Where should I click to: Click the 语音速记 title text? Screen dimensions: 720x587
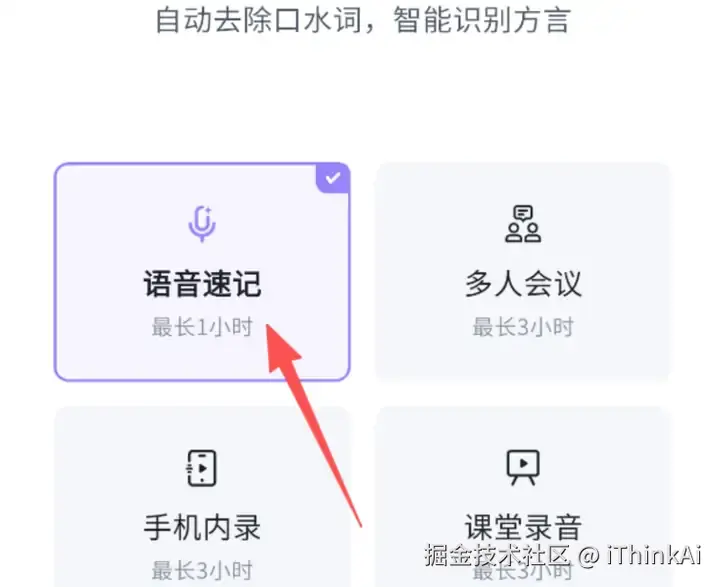tap(202, 284)
